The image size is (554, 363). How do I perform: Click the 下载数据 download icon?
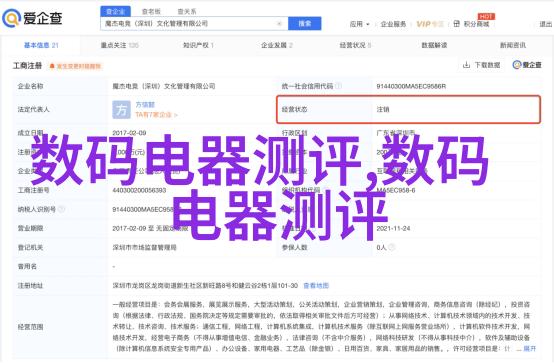click(x=466, y=65)
